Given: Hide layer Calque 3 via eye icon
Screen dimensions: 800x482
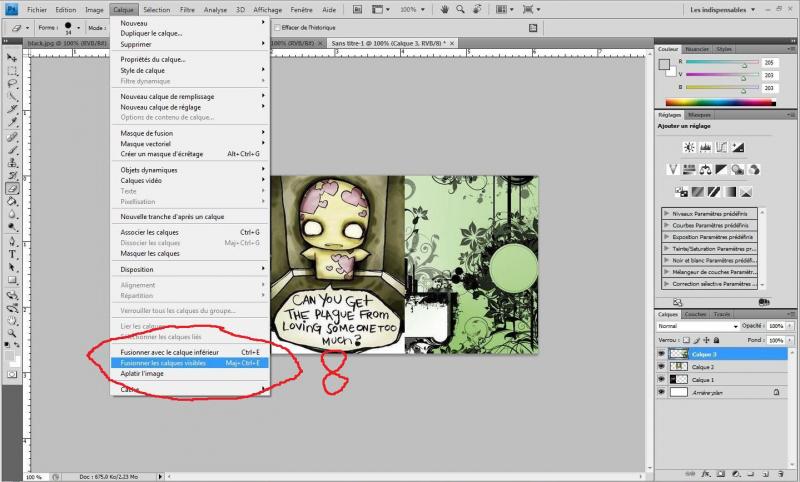Looking at the screenshot, I should pos(662,353).
